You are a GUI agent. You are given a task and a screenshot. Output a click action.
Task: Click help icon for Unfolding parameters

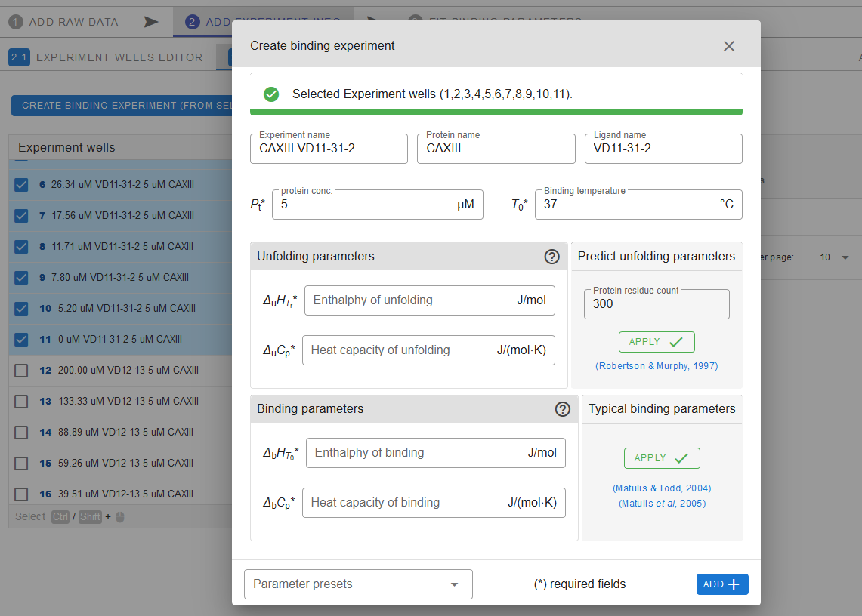(551, 257)
